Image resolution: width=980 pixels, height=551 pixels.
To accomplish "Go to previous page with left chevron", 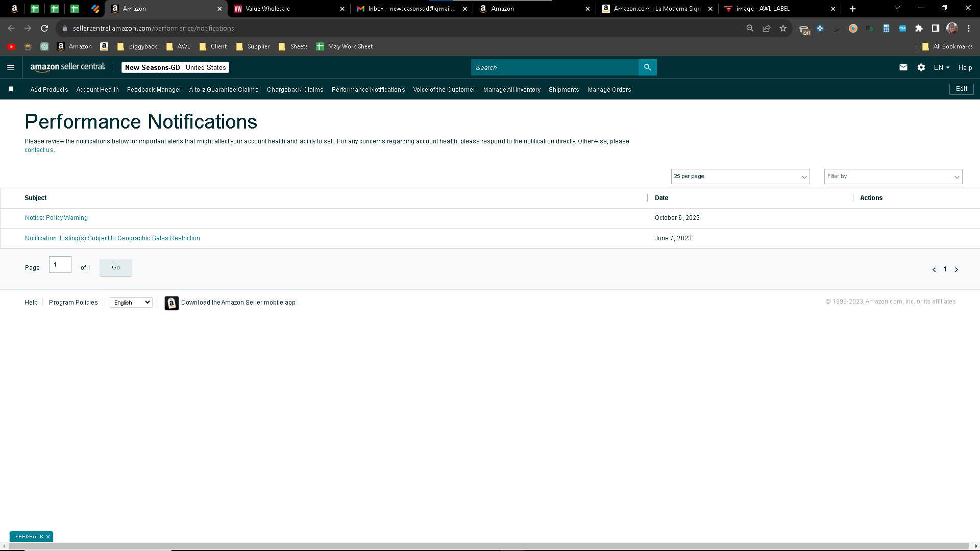I will pyautogui.click(x=934, y=269).
